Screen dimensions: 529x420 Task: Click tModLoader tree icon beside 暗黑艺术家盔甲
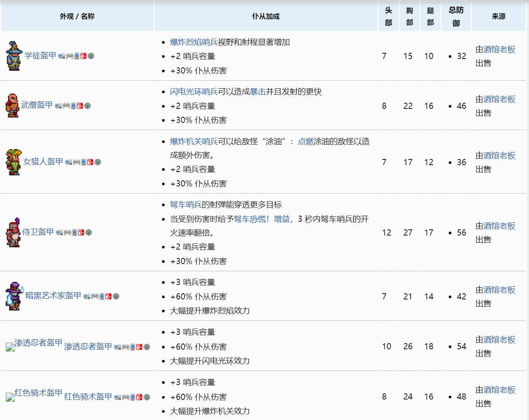pyautogui.click(x=116, y=296)
